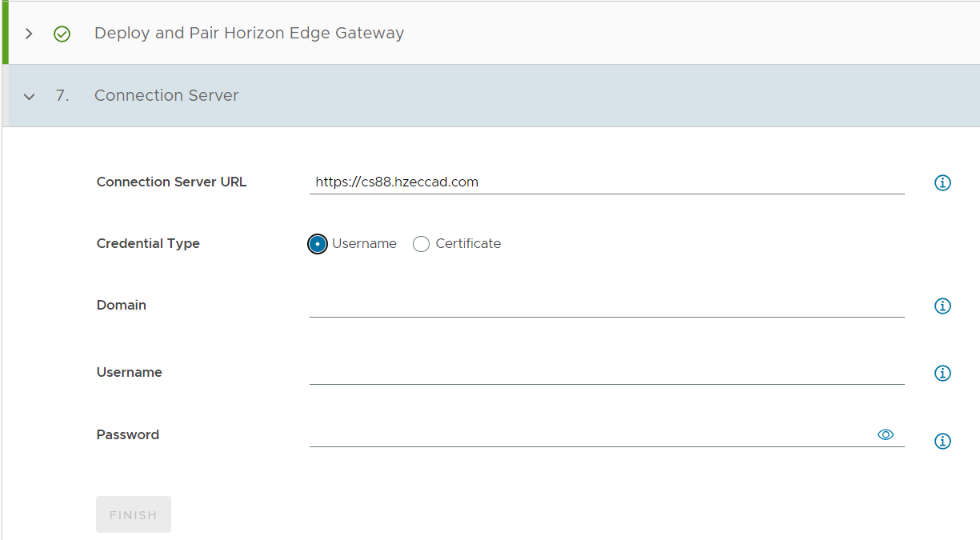Click the green checkmark on Deploy and Pair step

(x=62, y=34)
